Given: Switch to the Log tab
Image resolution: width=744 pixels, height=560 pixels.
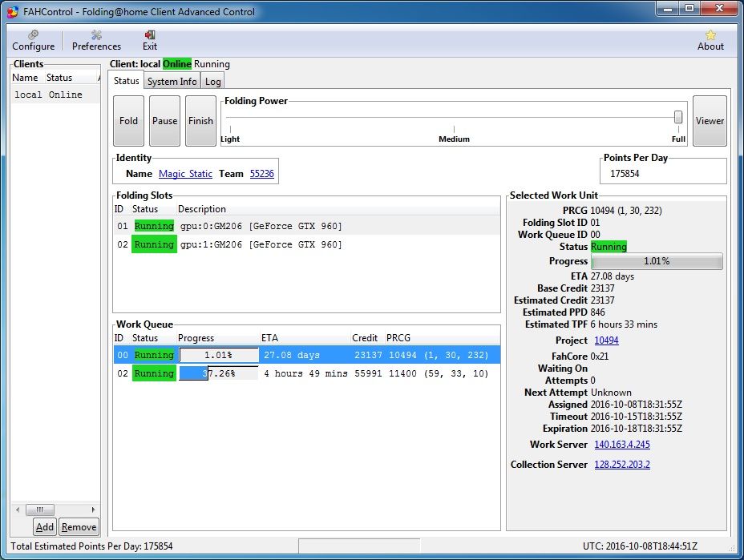Looking at the screenshot, I should pyautogui.click(x=212, y=82).
